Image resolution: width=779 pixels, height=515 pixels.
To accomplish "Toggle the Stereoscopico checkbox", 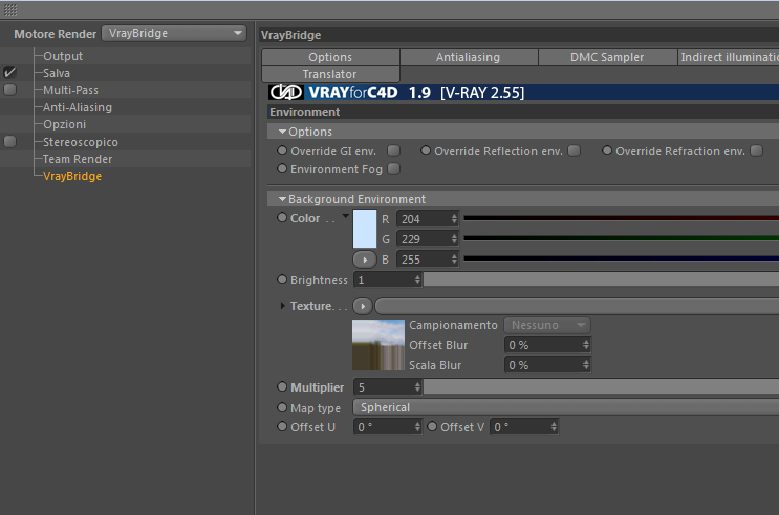I will pyautogui.click(x=10, y=142).
